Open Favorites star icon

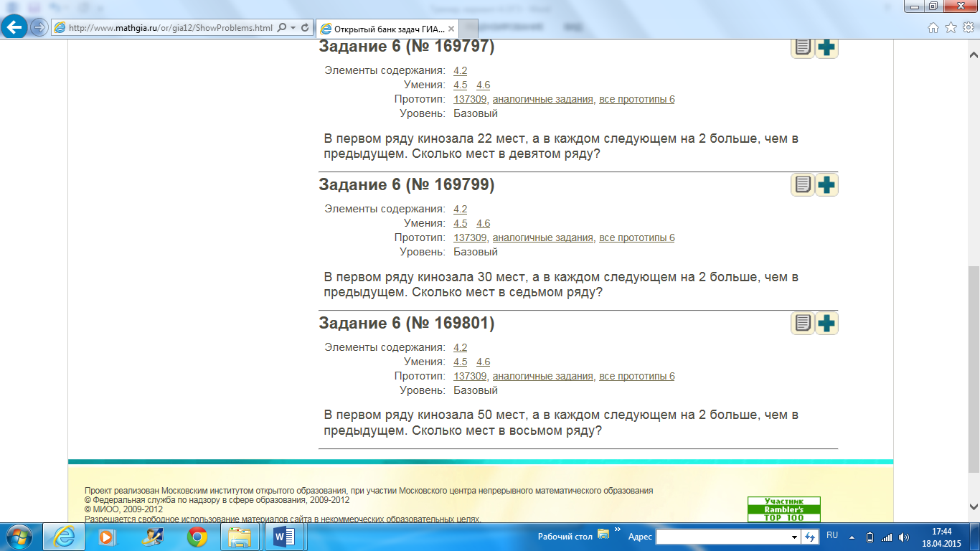pyautogui.click(x=951, y=28)
